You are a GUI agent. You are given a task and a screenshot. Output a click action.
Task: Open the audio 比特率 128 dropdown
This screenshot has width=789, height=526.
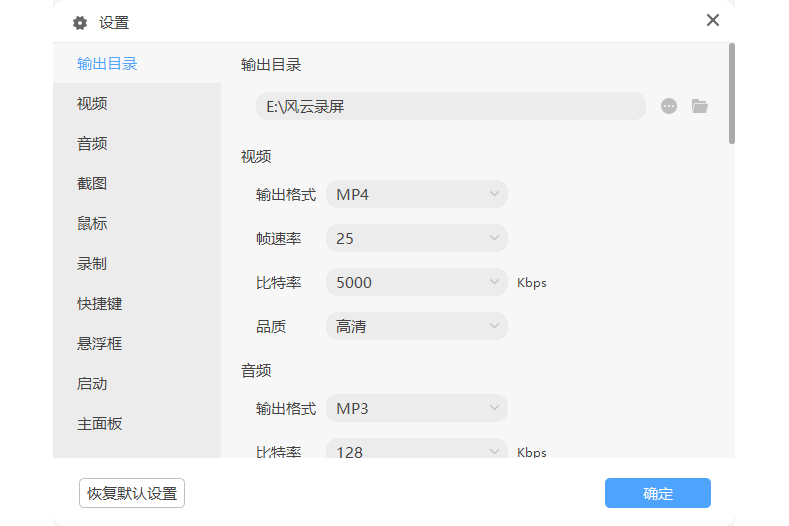417,450
